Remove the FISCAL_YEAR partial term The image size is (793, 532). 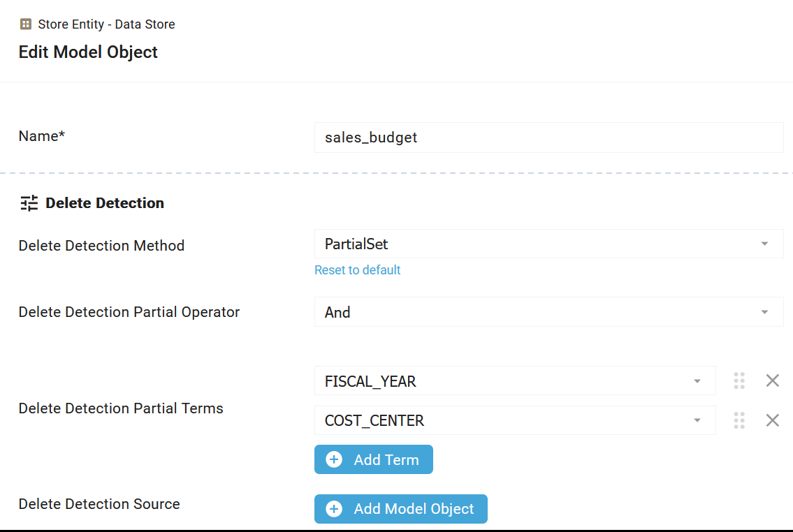point(772,381)
